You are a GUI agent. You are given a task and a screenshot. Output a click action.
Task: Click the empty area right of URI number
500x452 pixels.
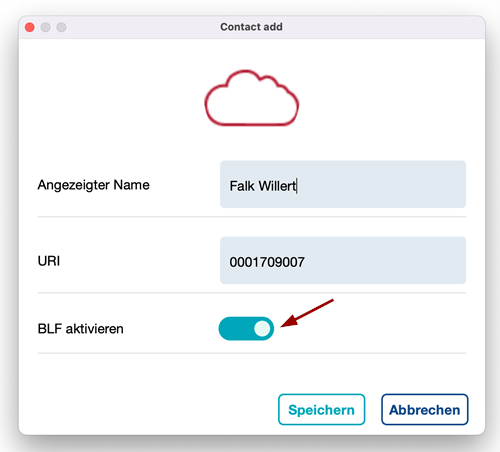385,261
